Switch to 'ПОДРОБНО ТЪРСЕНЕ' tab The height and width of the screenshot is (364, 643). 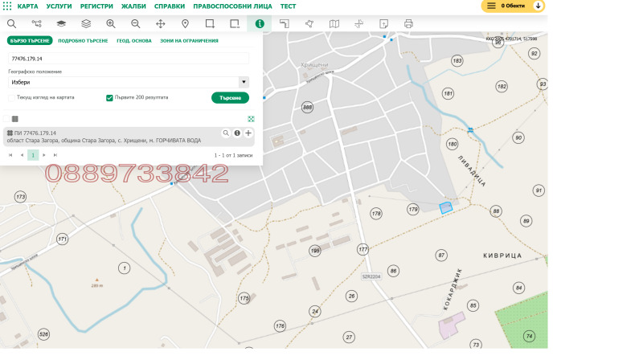(x=83, y=40)
